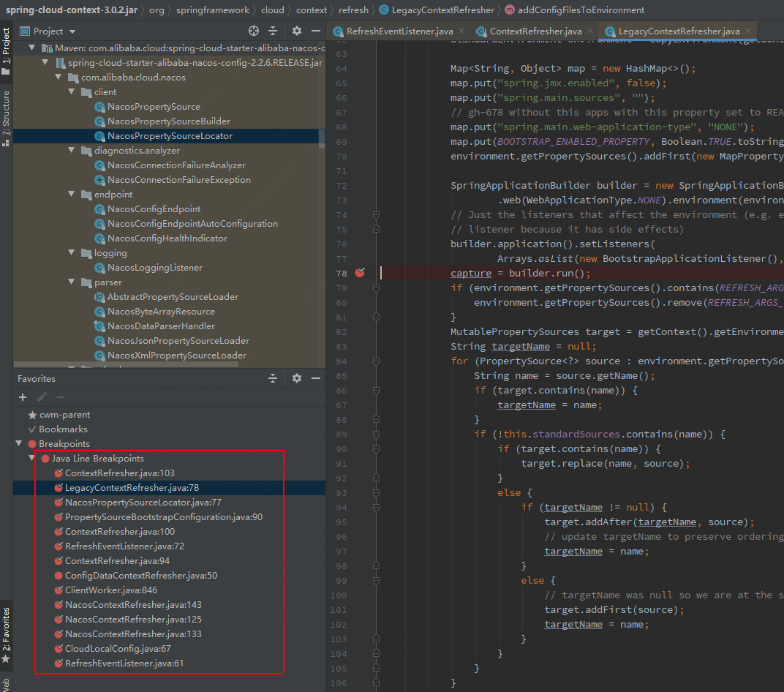Fold code block at line 84 for loop
This screenshot has width=784, height=692.
coord(376,361)
